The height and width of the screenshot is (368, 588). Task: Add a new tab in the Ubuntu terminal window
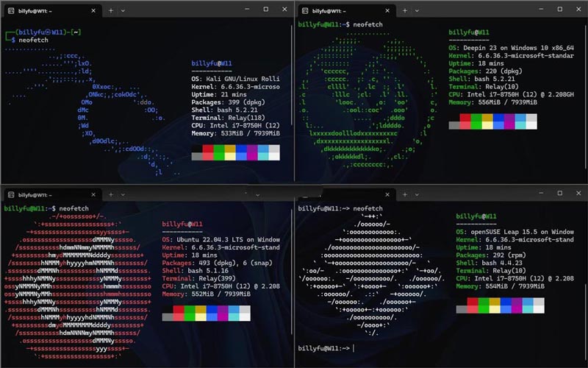110,194
